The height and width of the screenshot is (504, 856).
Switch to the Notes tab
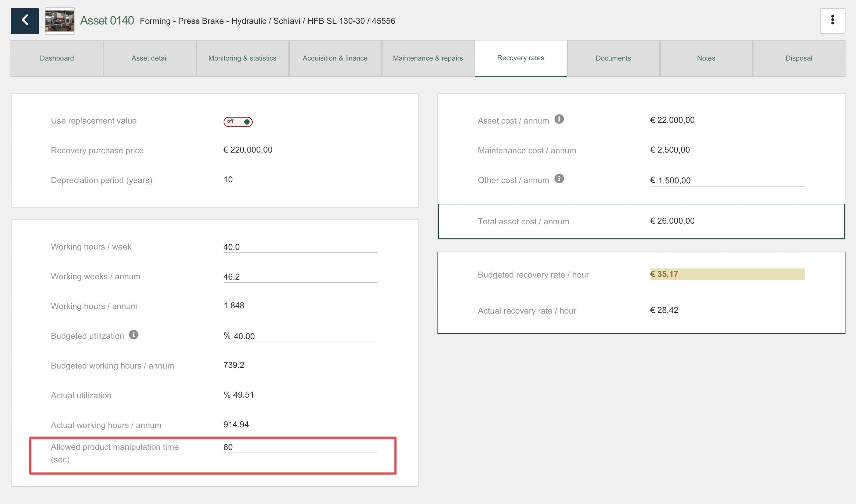706,58
